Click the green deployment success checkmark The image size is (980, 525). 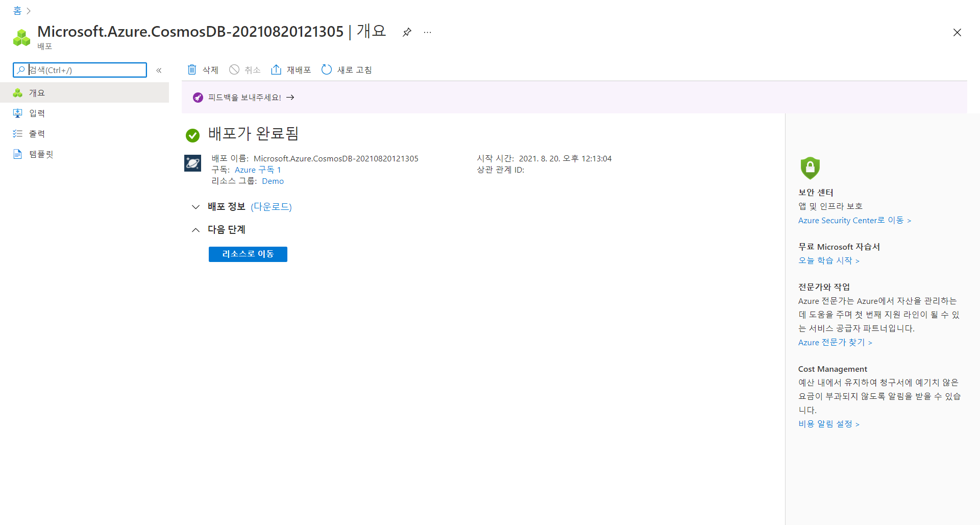(192, 135)
